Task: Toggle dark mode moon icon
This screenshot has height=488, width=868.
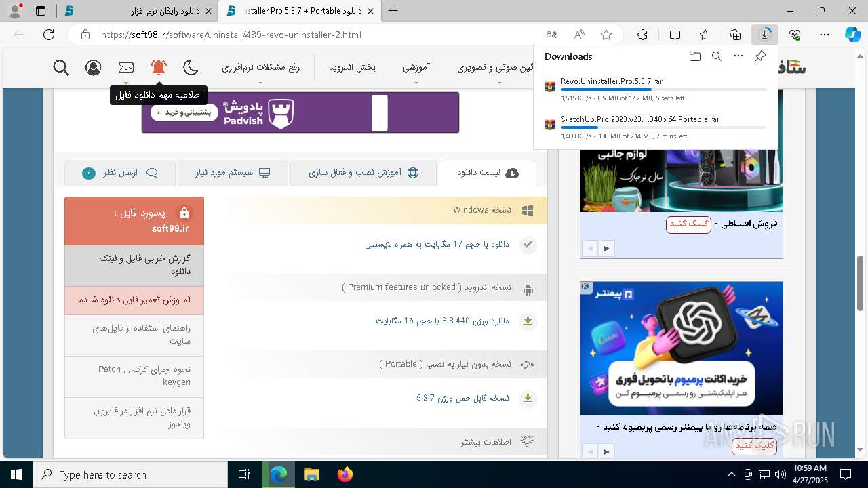Action: 191,67
